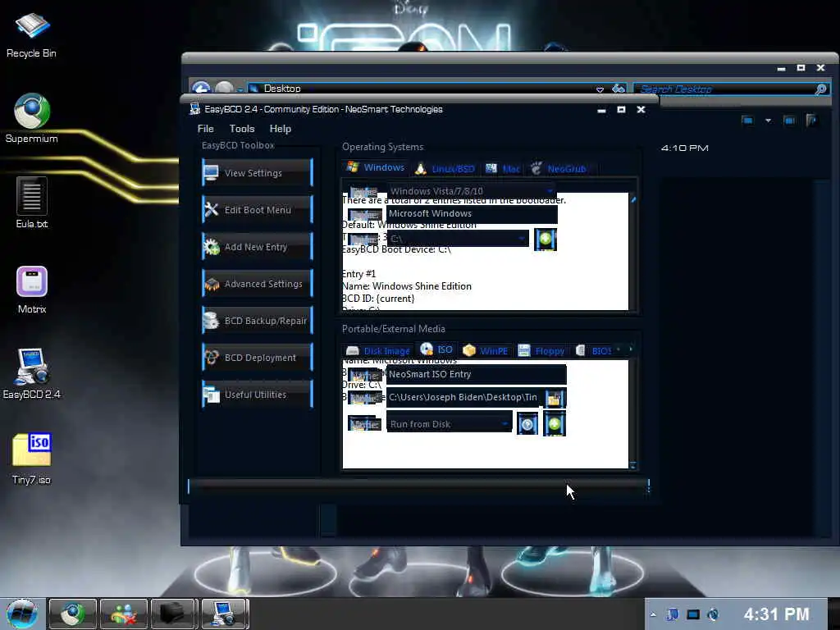Edit the Microsoft Windows name field
Viewport: 840px width, 630px height.
point(472,213)
